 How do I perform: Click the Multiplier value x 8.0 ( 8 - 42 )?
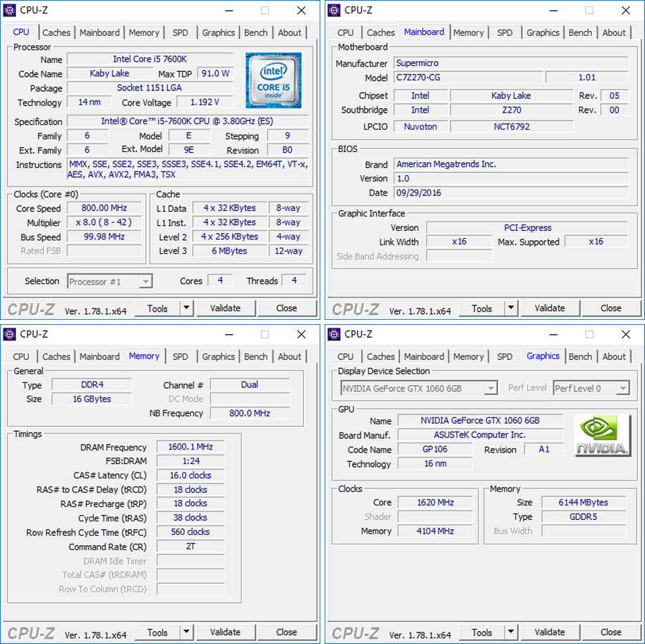coord(104,222)
